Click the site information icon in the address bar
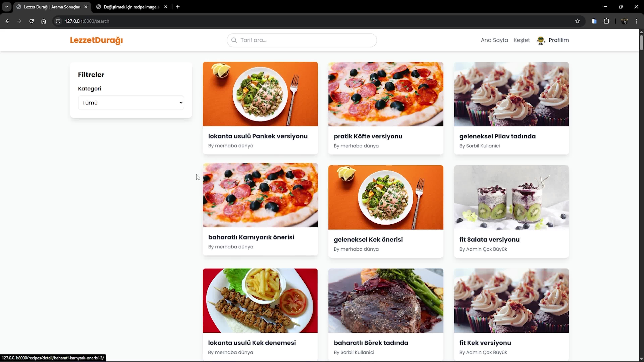This screenshot has height=362, width=644. click(x=58, y=21)
